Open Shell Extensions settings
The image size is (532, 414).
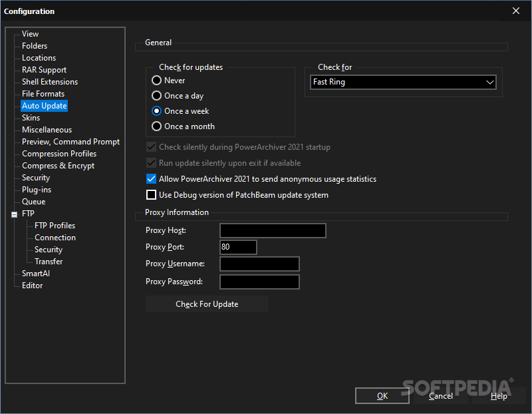50,82
